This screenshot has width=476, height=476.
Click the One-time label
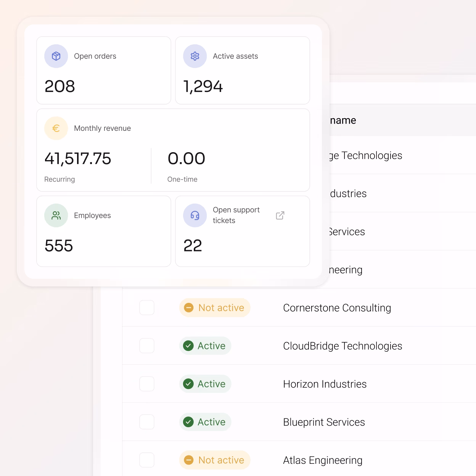point(182,179)
